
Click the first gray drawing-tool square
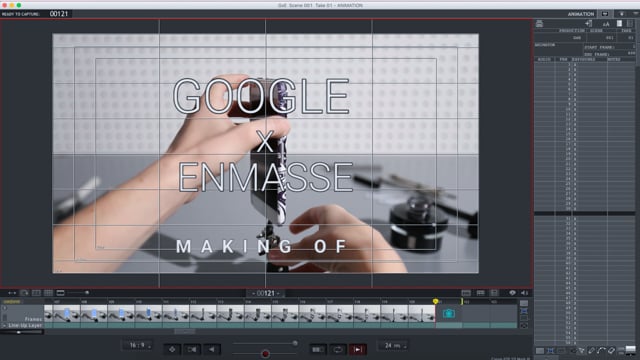point(540,351)
